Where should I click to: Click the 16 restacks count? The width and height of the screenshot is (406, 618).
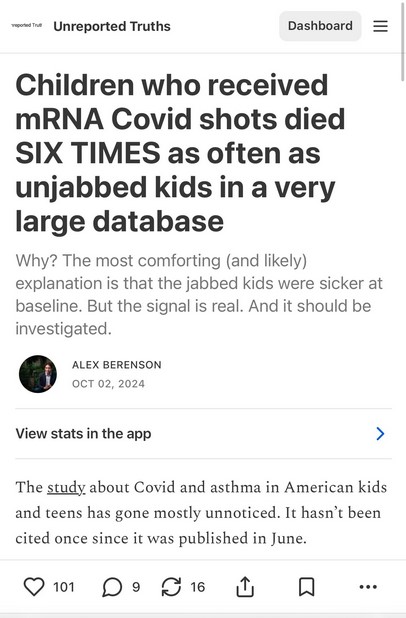click(197, 587)
